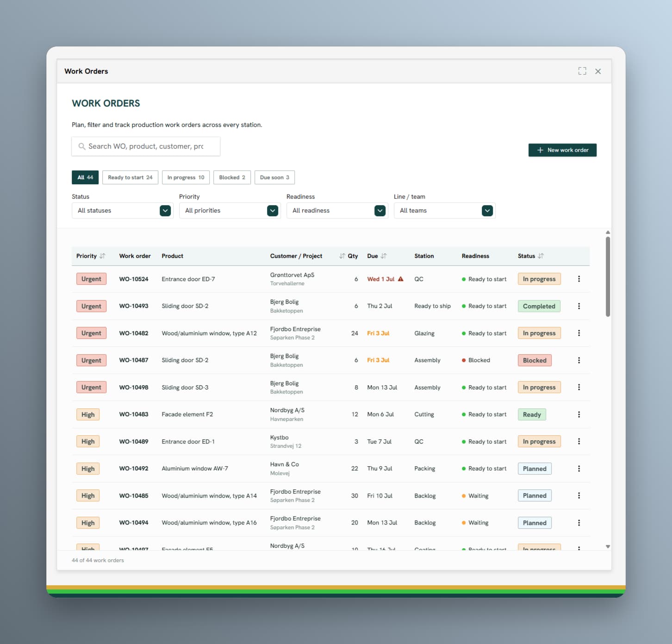Open row actions menu for WO-10483

coord(579,414)
